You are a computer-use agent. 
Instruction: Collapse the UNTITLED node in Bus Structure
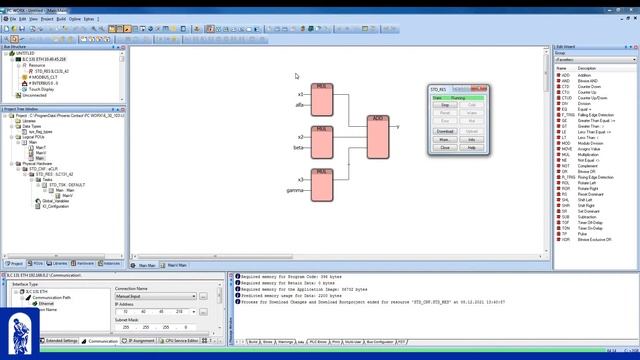tap(6, 53)
